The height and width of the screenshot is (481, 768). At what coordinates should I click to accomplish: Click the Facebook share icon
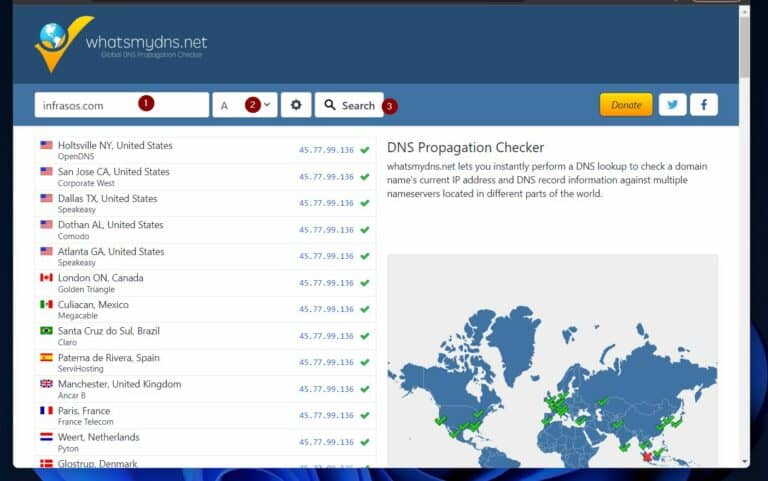(x=704, y=104)
